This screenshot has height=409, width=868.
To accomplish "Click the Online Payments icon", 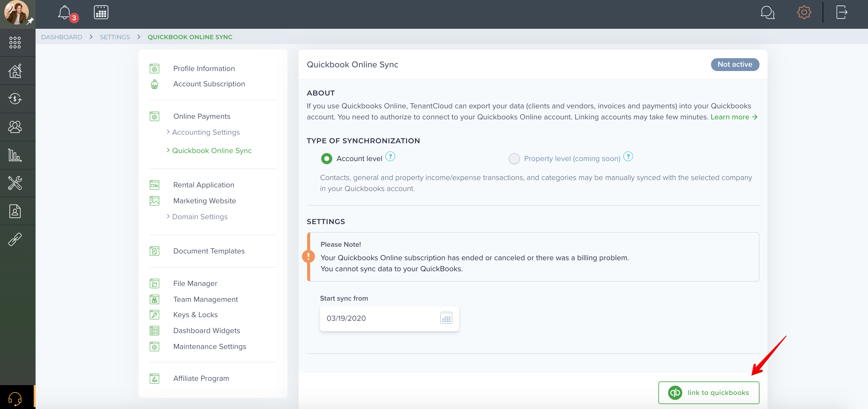I will pos(154,116).
